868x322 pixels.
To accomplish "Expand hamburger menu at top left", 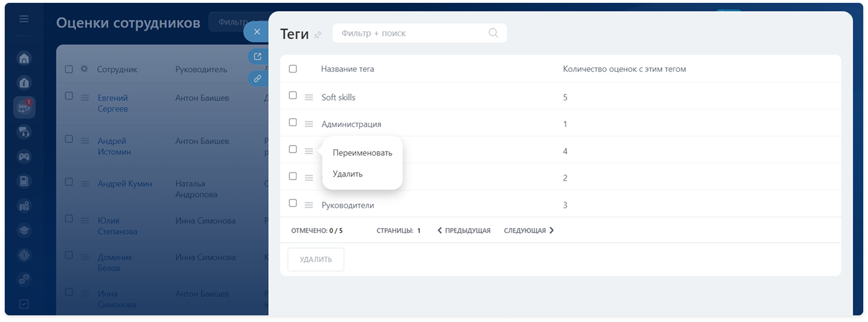I will click(24, 19).
